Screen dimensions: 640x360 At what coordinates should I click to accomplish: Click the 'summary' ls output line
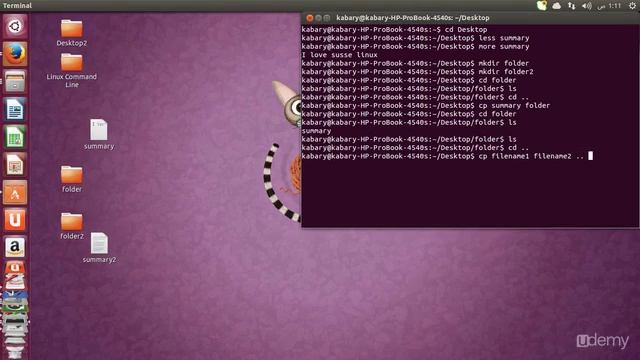click(x=316, y=131)
